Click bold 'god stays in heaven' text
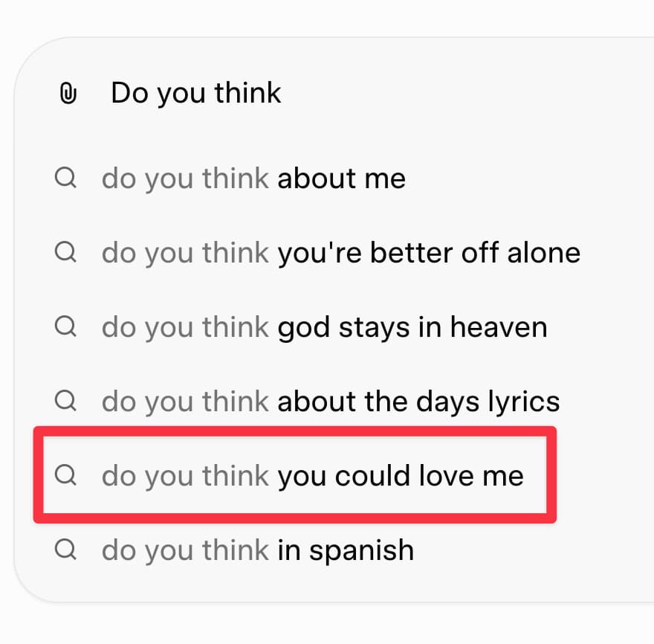Viewport: 654px width, 644px height. tap(412, 327)
